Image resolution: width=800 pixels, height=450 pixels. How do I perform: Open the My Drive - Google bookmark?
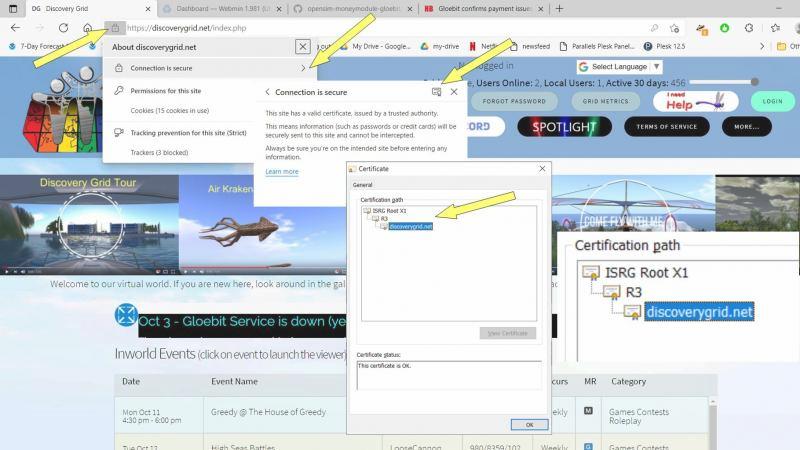[x=376, y=46]
